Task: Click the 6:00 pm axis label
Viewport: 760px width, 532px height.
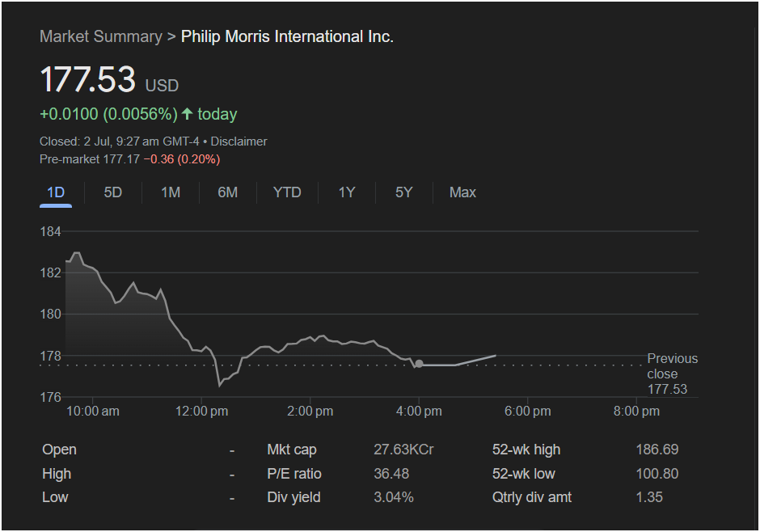Action: tap(527, 412)
